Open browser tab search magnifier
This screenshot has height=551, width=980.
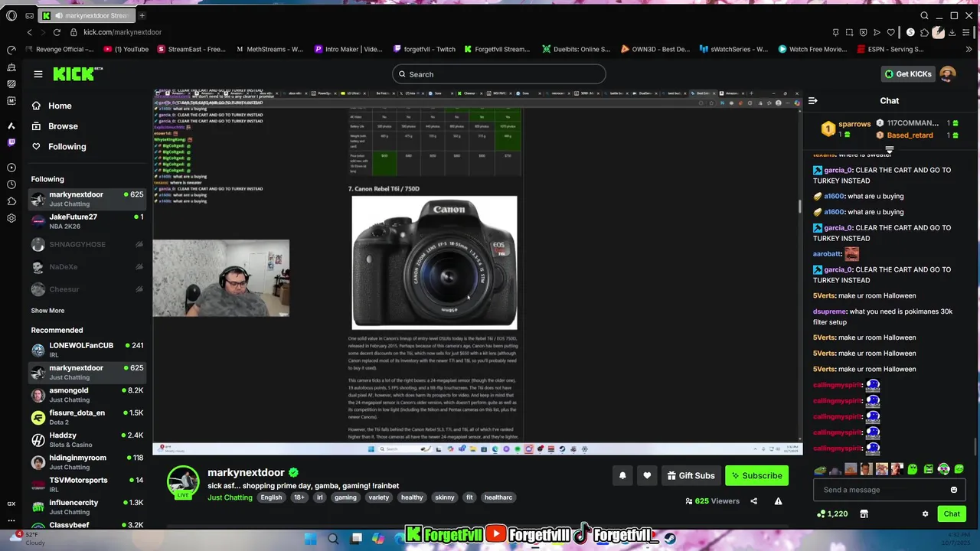pyautogui.click(x=924, y=15)
